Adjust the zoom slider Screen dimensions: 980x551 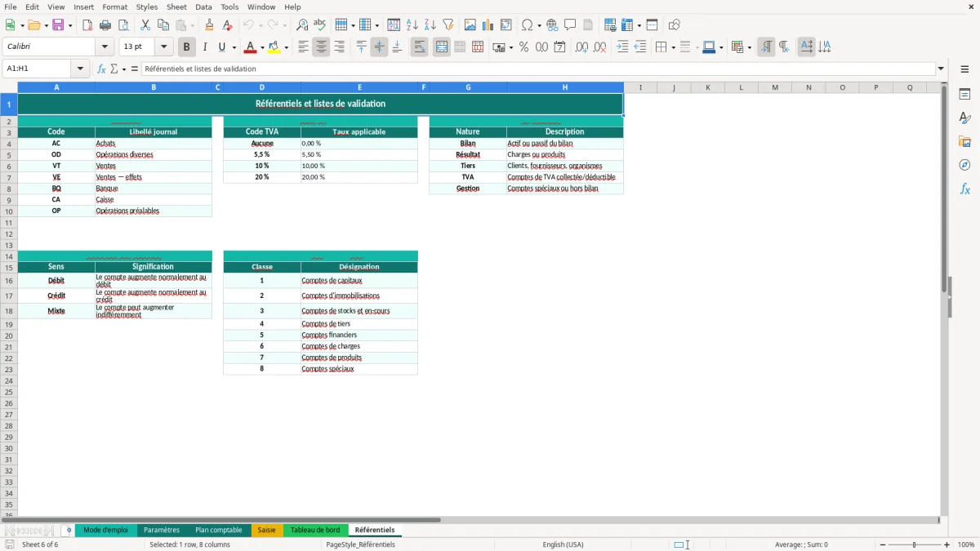point(914,544)
